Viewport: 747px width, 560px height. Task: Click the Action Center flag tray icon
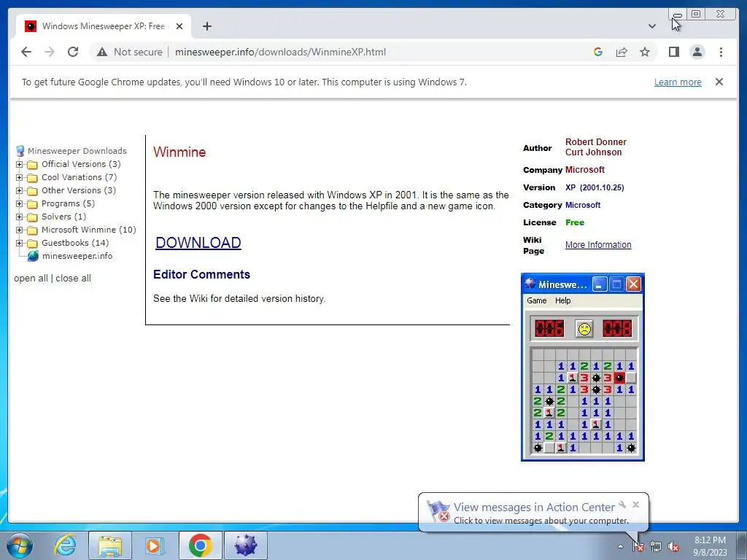[638, 546]
